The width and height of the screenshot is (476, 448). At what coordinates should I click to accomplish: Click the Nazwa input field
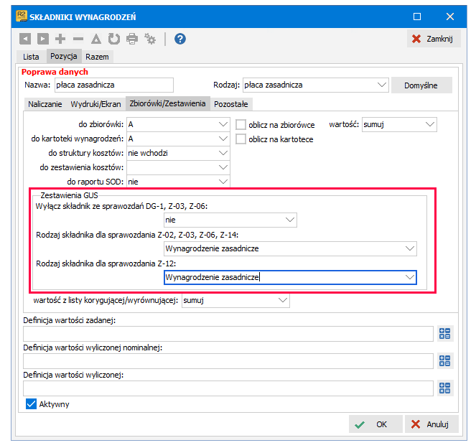[114, 85]
